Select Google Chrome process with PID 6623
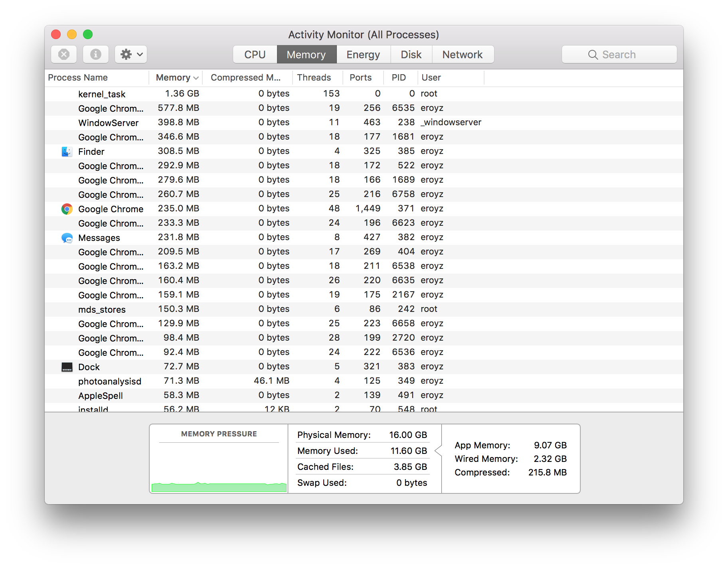The width and height of the screenshot is (728, 568). (x=364, y=223)
